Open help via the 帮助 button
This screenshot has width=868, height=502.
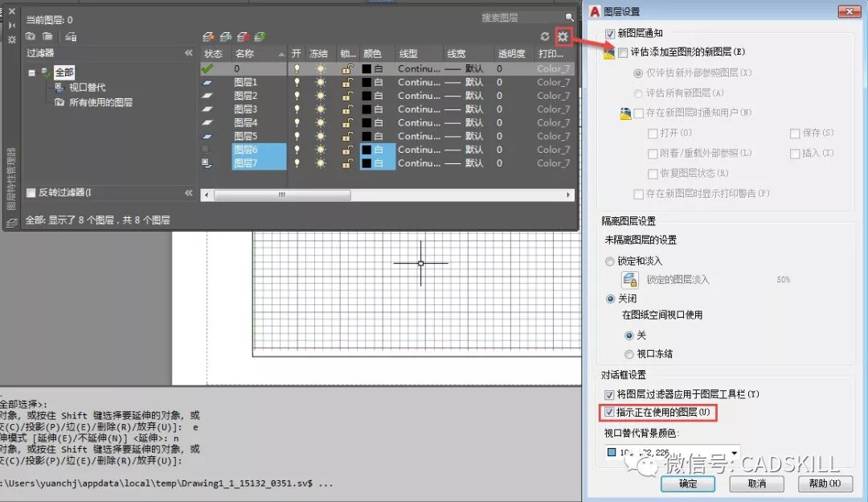coord(825,483)
